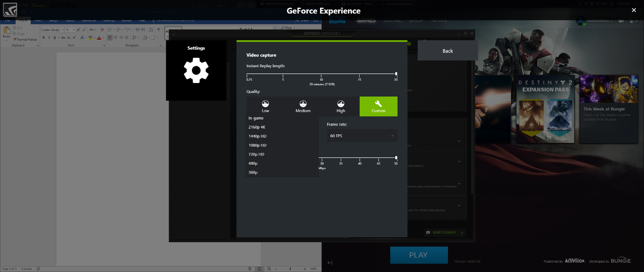Screen dimensions: 644x272
Task: Click text highlight color in Word
Action: click(91, 37)
